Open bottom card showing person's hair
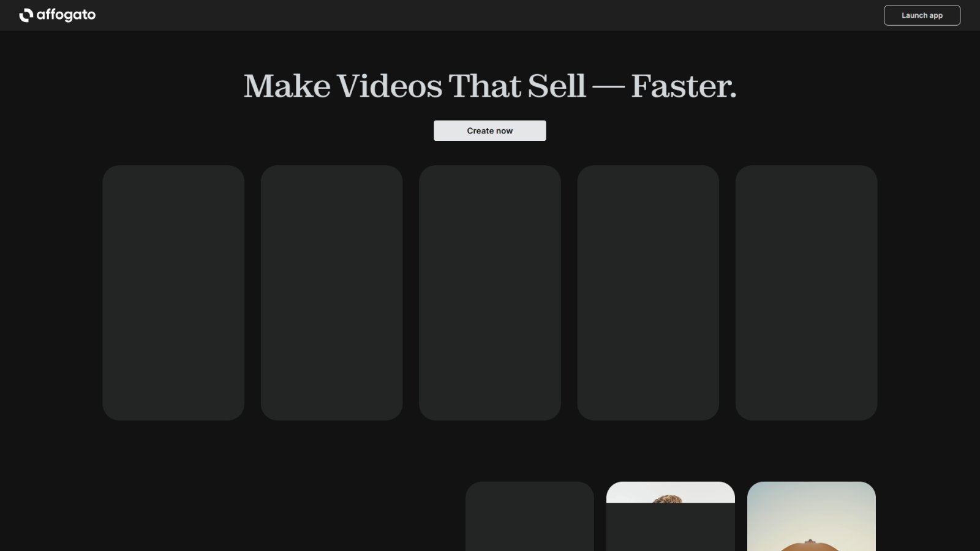Image resolution: width=980 pixels, height=551 pixels. [671, 516]
